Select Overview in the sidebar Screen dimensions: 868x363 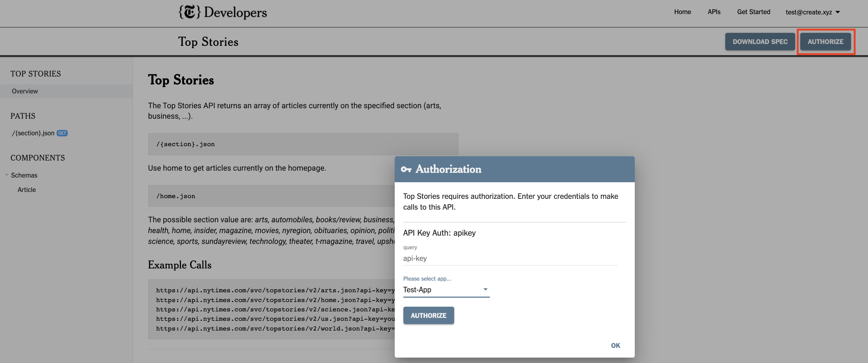(66, 91)
